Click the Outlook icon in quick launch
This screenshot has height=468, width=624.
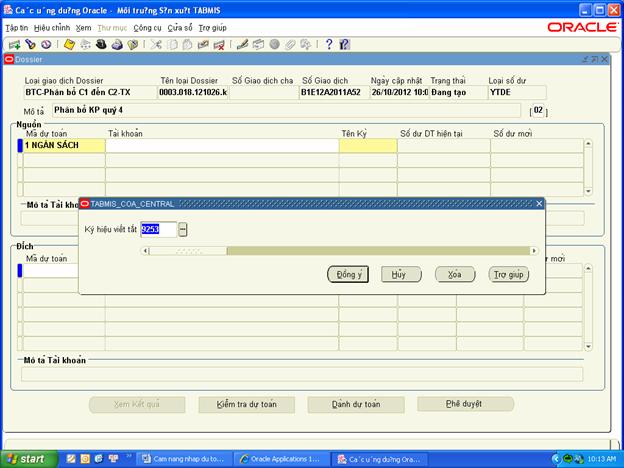(85, 459)
